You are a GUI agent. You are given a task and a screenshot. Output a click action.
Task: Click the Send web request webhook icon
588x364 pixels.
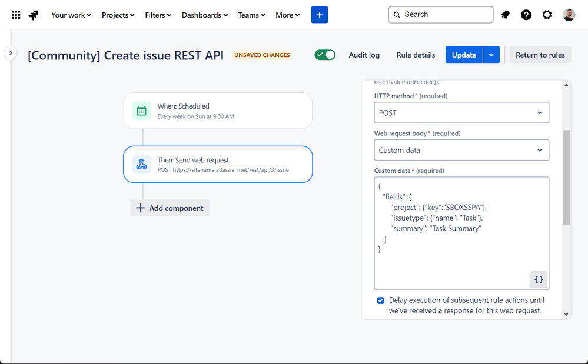[141, 165]
